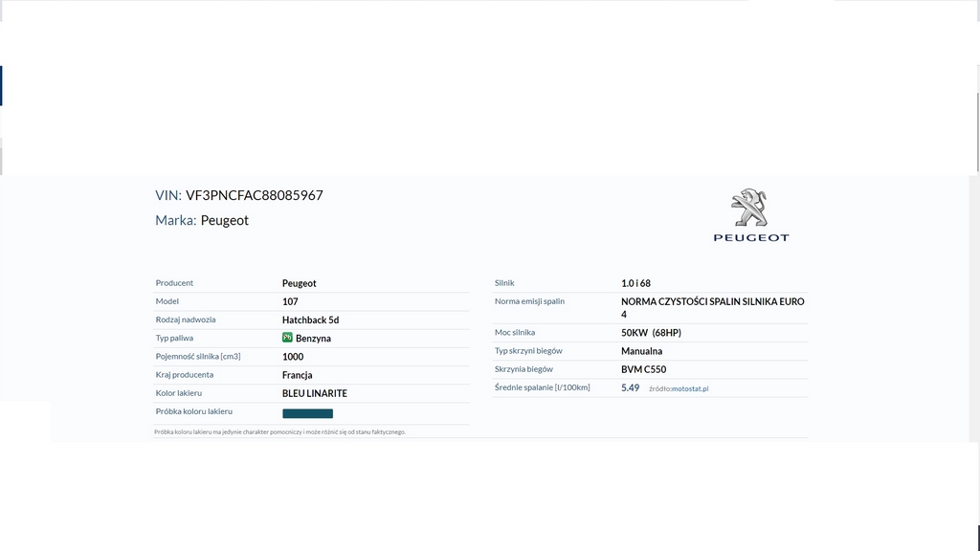This screenshot has height=551, width=980.
Task: Click the fuel type Benzyna
Action: [313, 338]
